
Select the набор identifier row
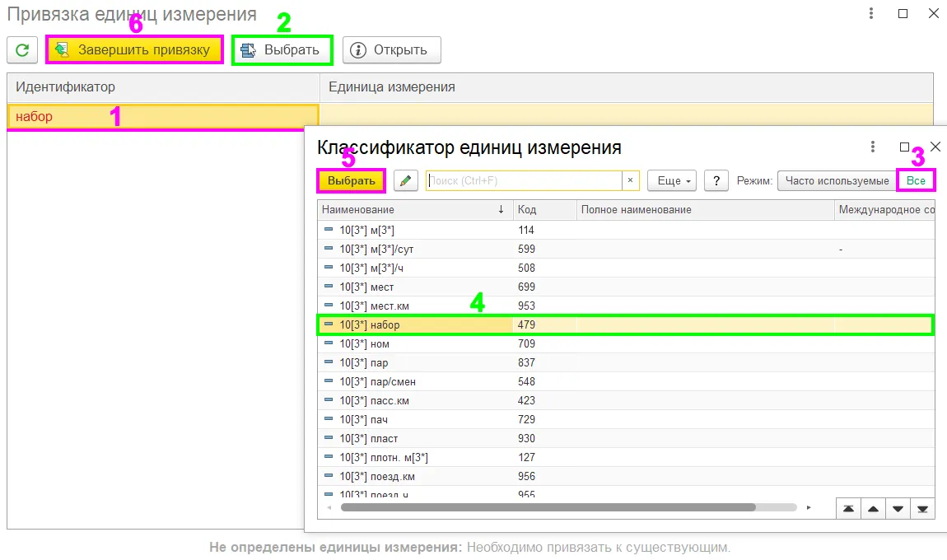tap(163, 117)
